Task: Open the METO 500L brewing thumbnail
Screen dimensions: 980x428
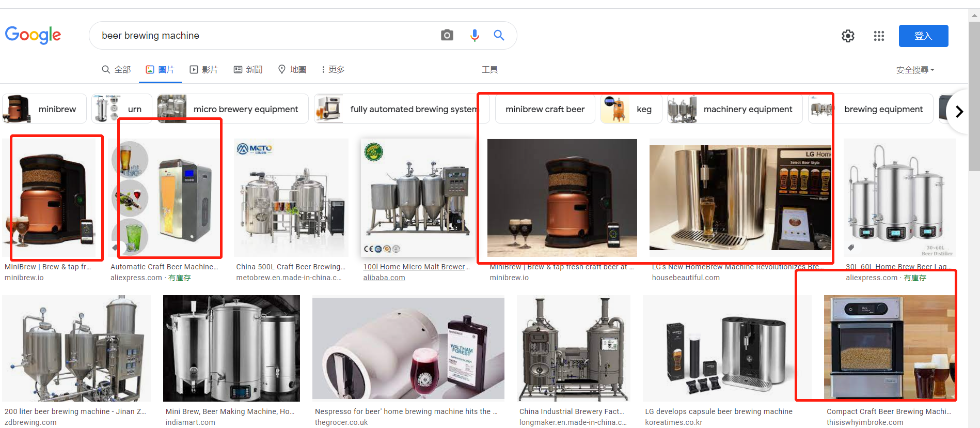Action: (291, 197)
